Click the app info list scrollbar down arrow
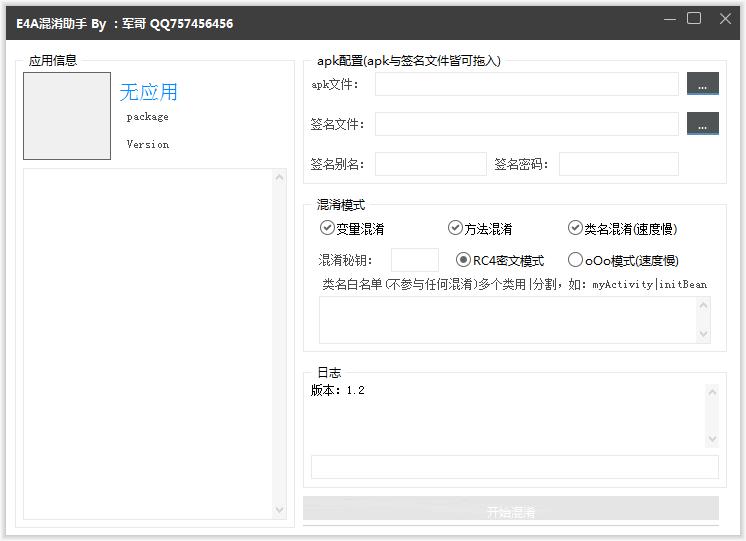This screenshot has width=746, height=541. click(279, 510)
